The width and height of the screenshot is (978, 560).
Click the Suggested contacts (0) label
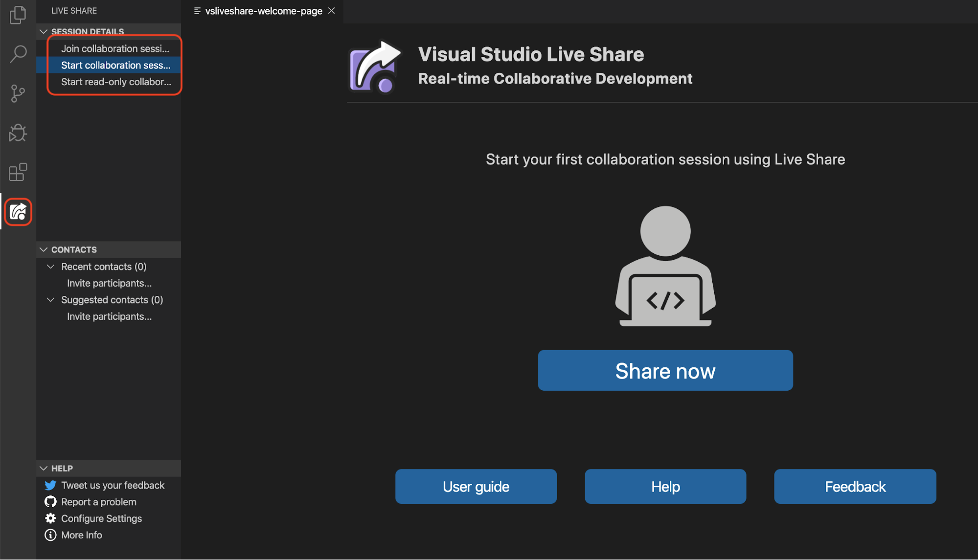pyautogui.click(x=112, y=300)
